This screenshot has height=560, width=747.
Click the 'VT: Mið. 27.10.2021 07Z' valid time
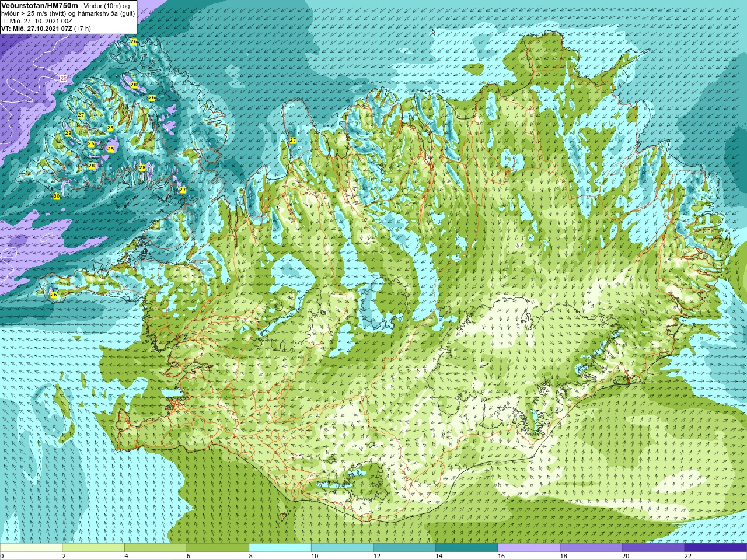pos(37,29)
